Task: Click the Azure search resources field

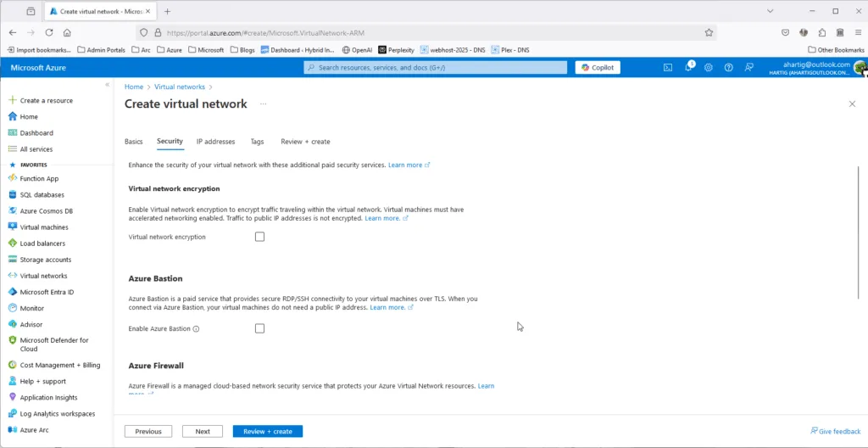Action: pos(435,68)
